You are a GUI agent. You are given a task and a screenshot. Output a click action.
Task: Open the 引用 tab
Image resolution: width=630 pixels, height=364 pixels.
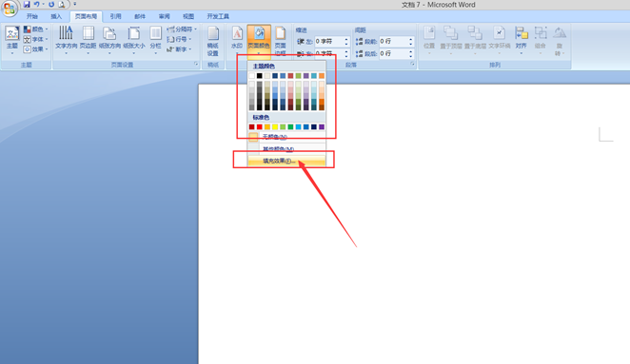point(115,16)
